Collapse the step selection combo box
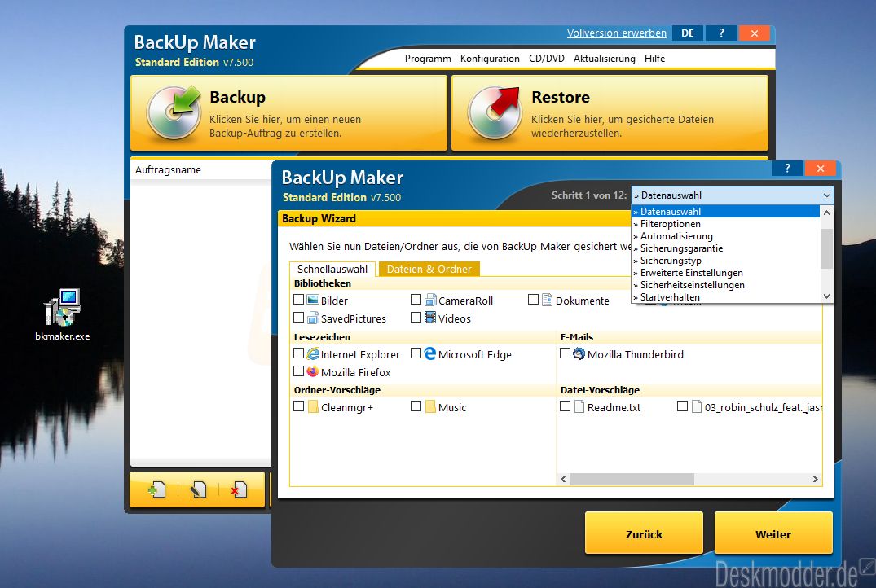 click(x=827, y=195)
